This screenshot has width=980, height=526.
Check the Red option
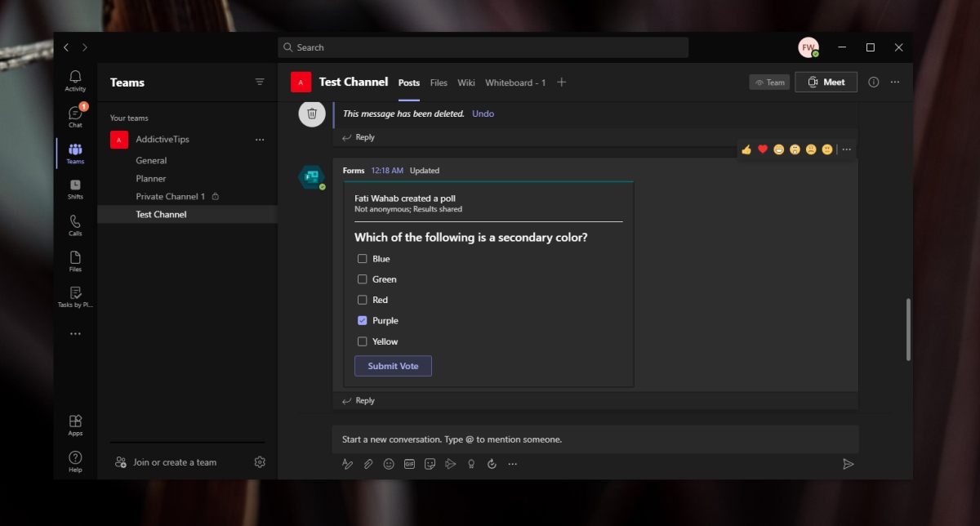(363, 300)
